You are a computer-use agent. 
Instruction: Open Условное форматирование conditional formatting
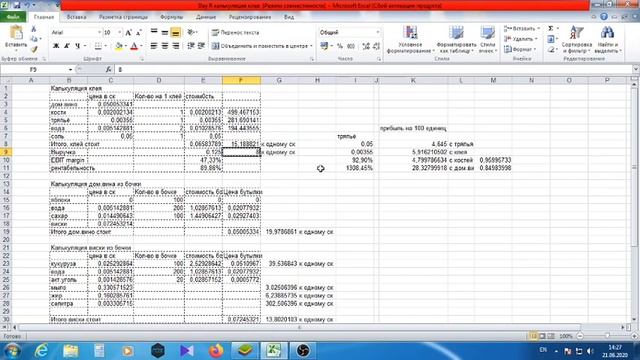coord(410,39)
